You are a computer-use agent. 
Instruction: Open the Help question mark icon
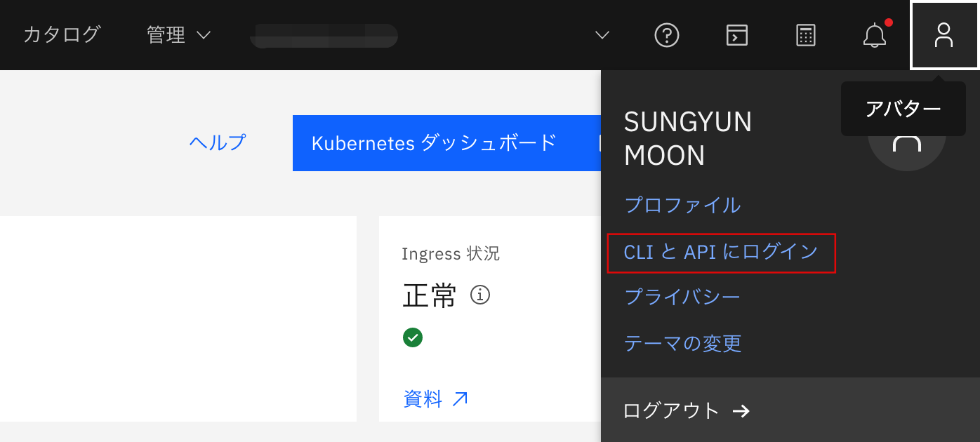[x=667, y=35]
